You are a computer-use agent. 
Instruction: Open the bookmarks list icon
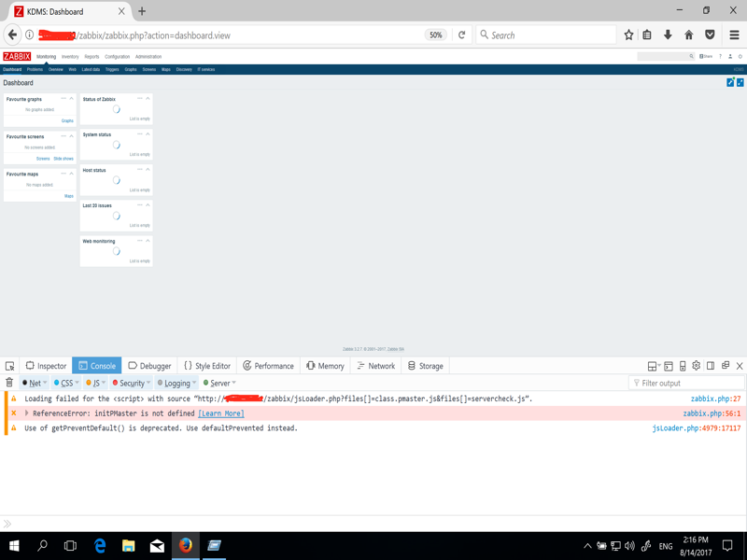pyautogui.click(x=647, y=35)
